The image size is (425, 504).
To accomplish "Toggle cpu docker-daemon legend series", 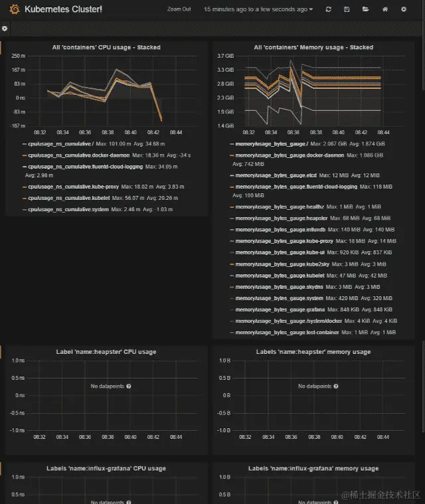I will point(79,155).
